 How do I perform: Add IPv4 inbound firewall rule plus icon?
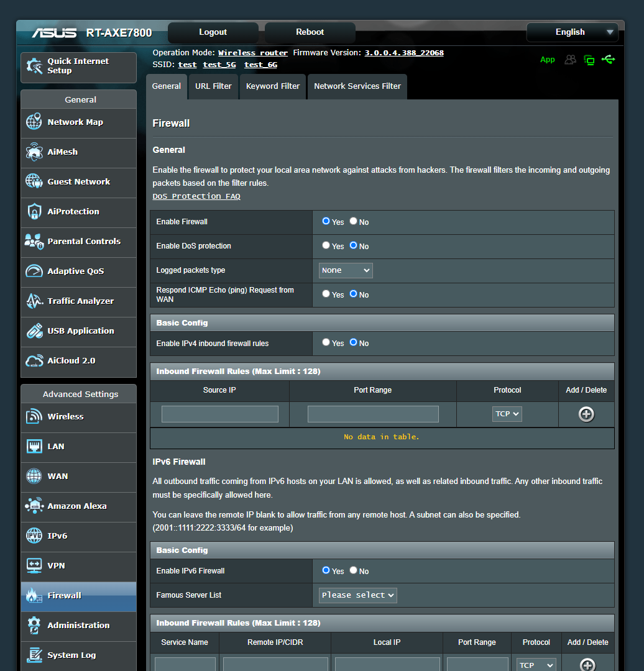point(586,414)
